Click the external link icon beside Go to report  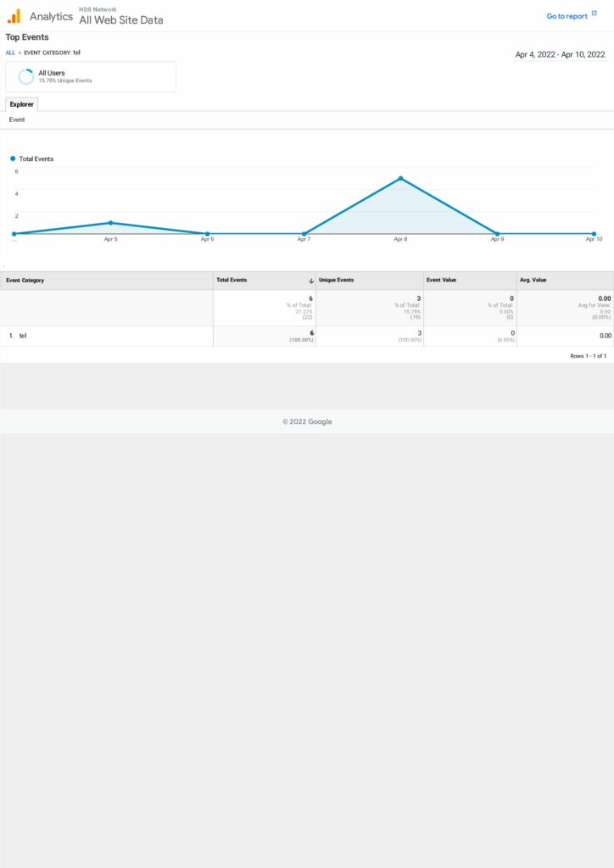(594, 14)
